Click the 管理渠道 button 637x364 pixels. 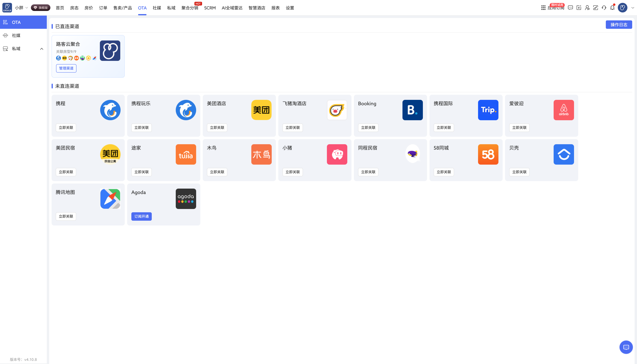pos(66,68)
